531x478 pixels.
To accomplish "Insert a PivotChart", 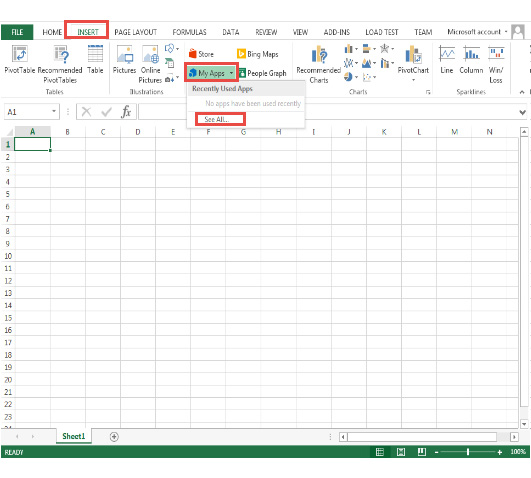I will 413,63.
